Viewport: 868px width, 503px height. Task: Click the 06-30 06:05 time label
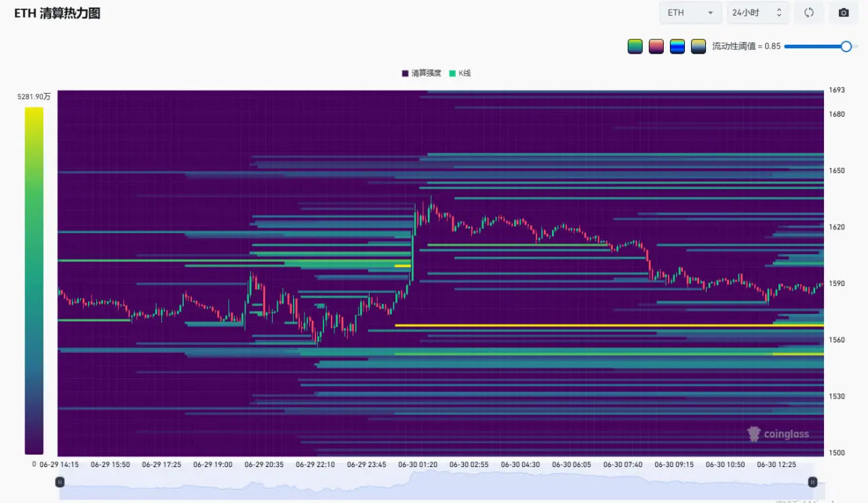[x=572, y=464]
